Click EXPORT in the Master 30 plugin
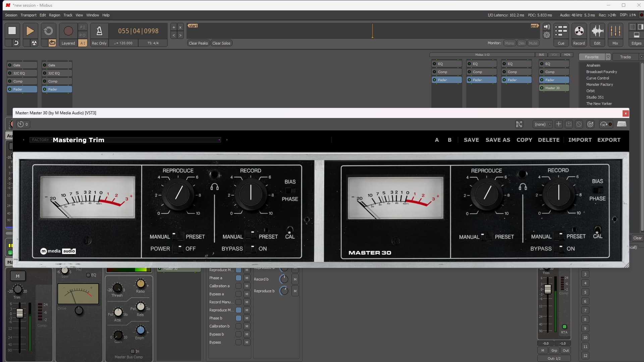 609,140
